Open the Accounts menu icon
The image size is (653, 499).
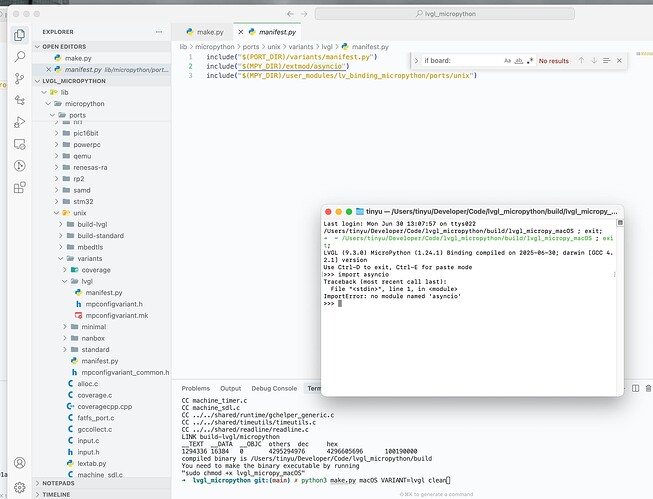pyautogui.click(x=20, y=463)
